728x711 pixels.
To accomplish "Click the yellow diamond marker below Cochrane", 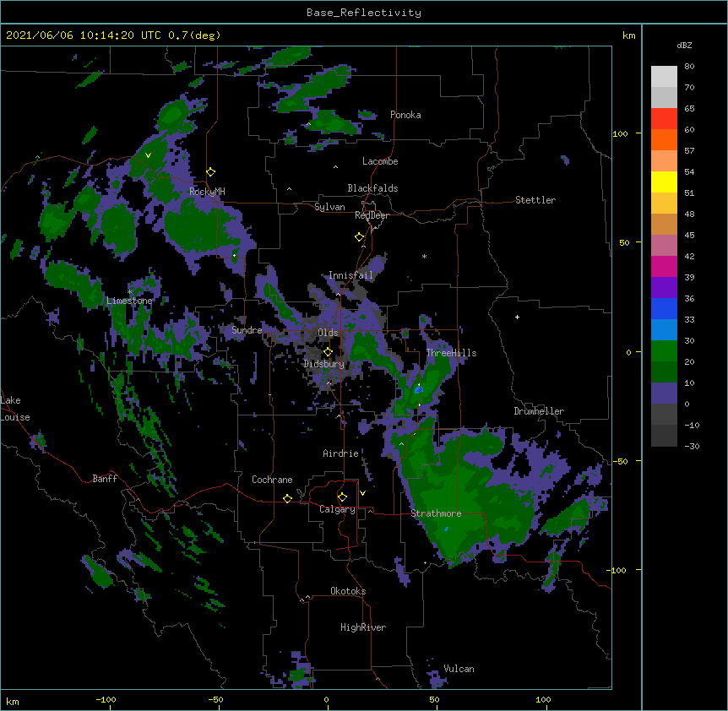I will 287,498.
